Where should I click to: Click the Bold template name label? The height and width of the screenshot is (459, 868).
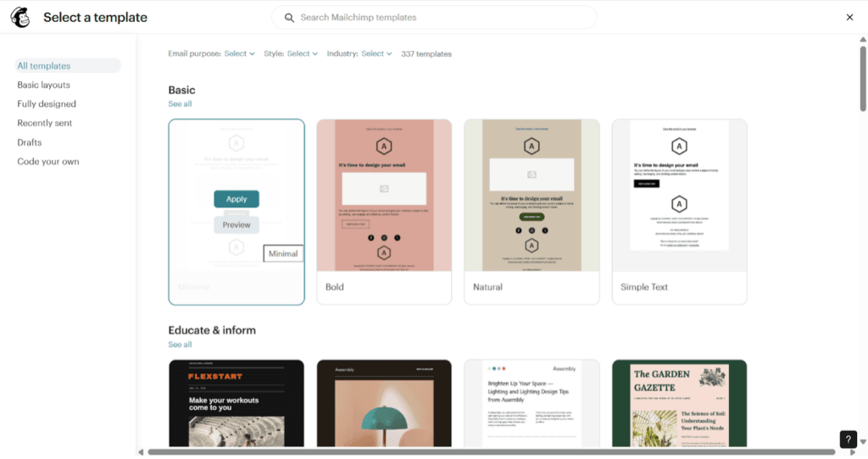pyautogui.click(x=334, y=287)
